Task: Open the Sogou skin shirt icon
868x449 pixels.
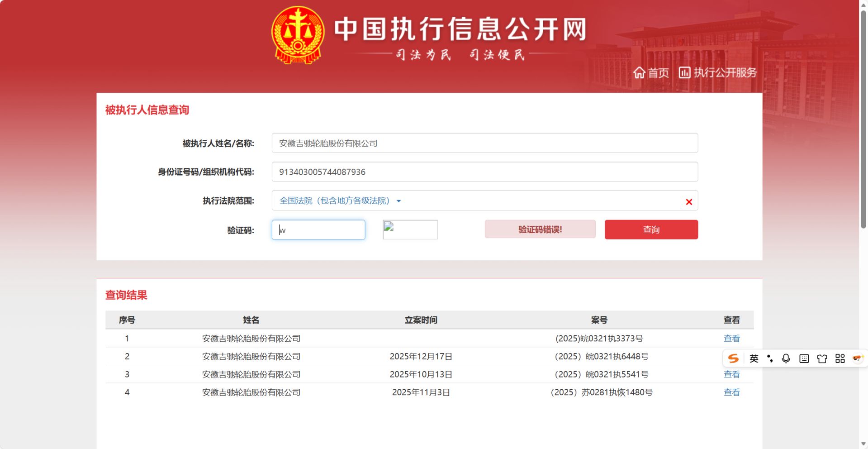Action: click(x=822, y=358)
